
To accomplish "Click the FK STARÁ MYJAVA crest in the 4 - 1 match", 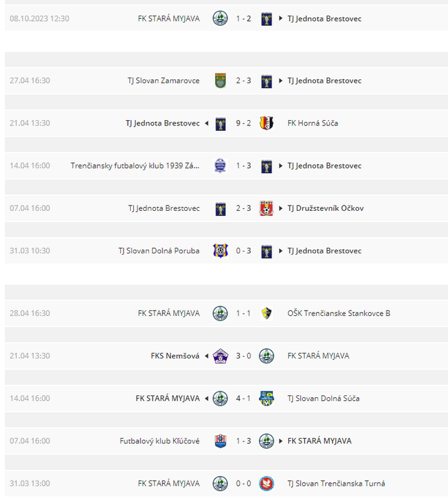I will 220,398.
